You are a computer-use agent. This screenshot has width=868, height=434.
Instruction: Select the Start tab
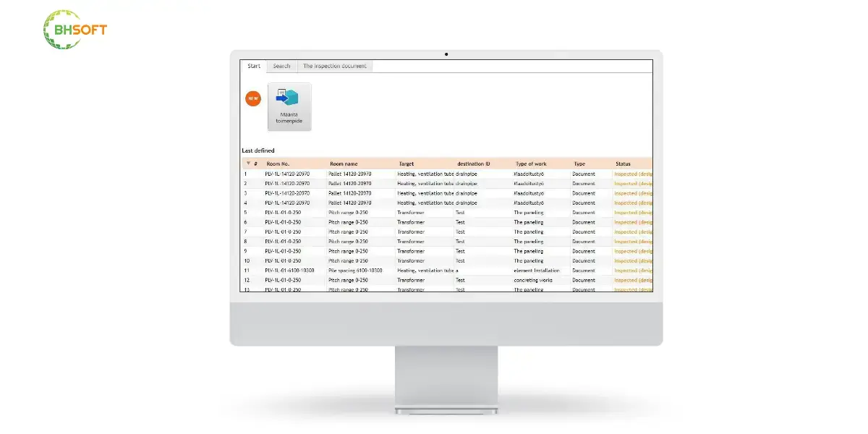click(254, 66)
